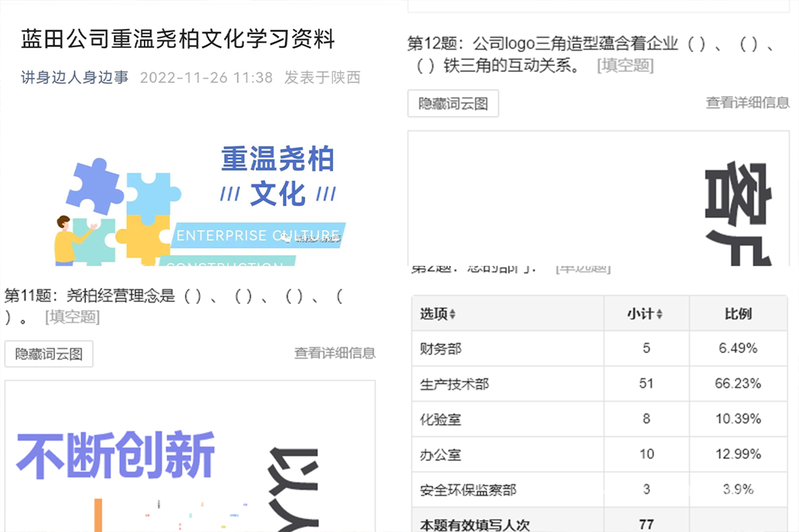The width and height of the screenshot is (799, 532).
Task: Click the 66.23% ratio cell
Action: click(x=738, y=384)
